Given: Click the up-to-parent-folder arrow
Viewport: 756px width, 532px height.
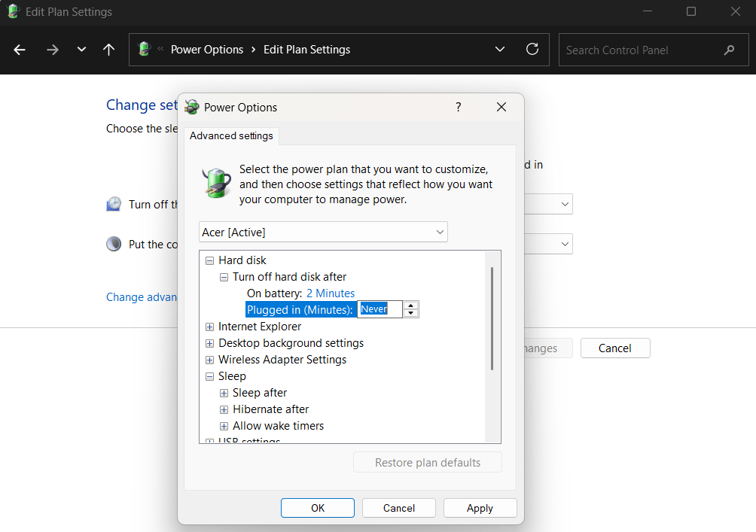Looking at the screenshot, I should pos(108,50).
